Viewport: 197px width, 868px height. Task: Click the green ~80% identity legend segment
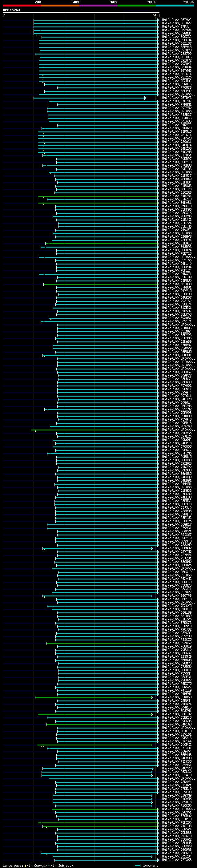point(137,6)
